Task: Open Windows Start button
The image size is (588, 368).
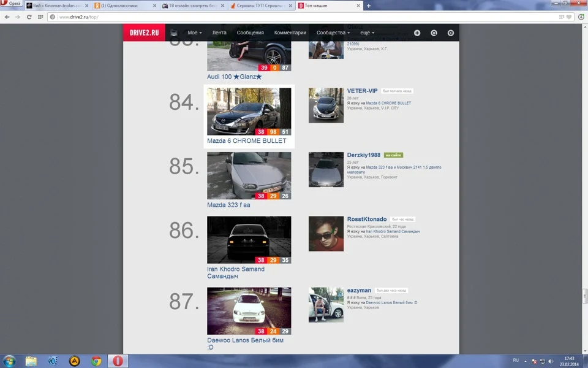Action: (9, 361)
